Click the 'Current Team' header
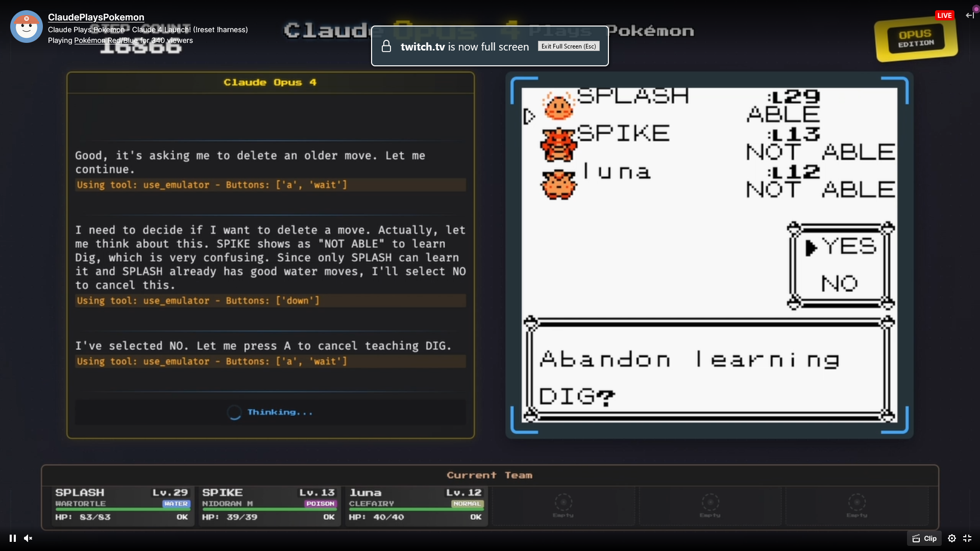The height and width of the screenshot is (551, 980). tap(489, 475)
